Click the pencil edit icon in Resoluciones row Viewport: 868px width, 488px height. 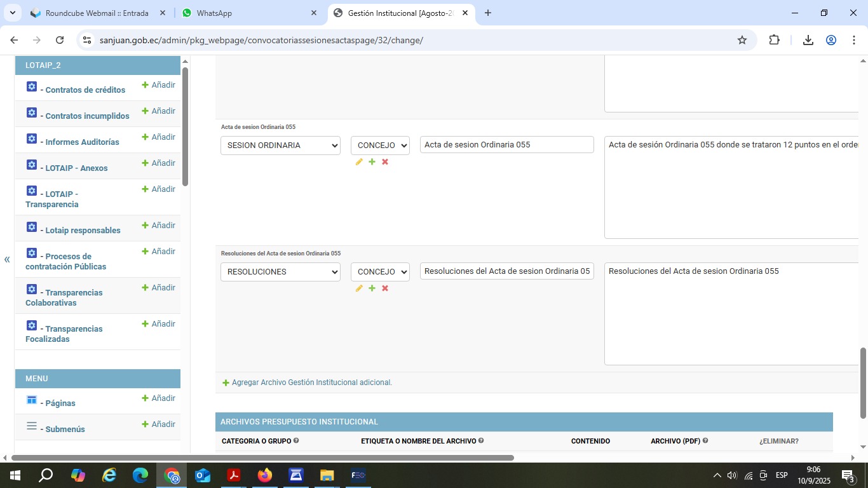click(x=359, y=288)
